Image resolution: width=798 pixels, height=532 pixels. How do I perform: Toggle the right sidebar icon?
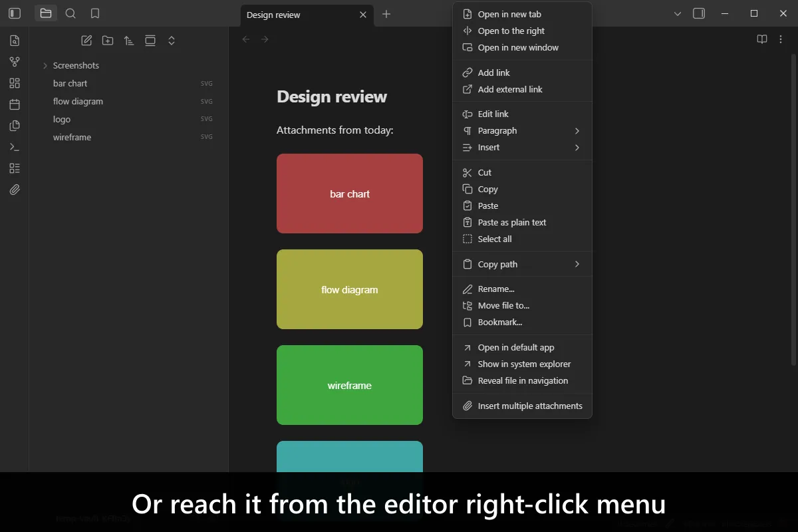click(x=699, y=13)
